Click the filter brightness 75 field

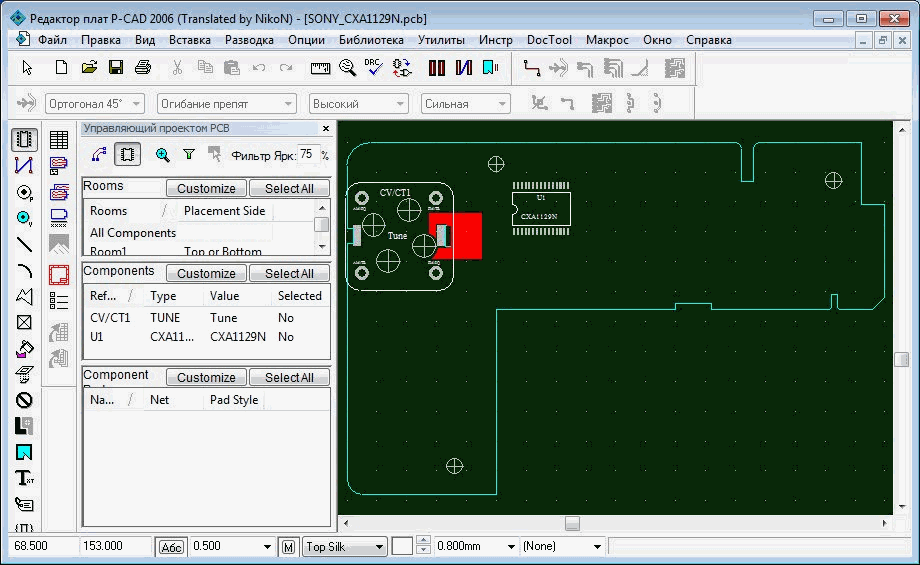pyautogui.click(x=307, y=155)
